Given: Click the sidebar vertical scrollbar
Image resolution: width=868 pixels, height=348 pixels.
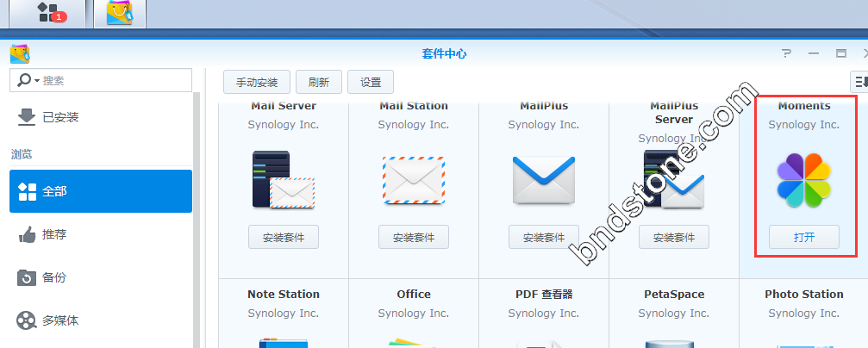Looking at the screenshot, I should (197, 219).
